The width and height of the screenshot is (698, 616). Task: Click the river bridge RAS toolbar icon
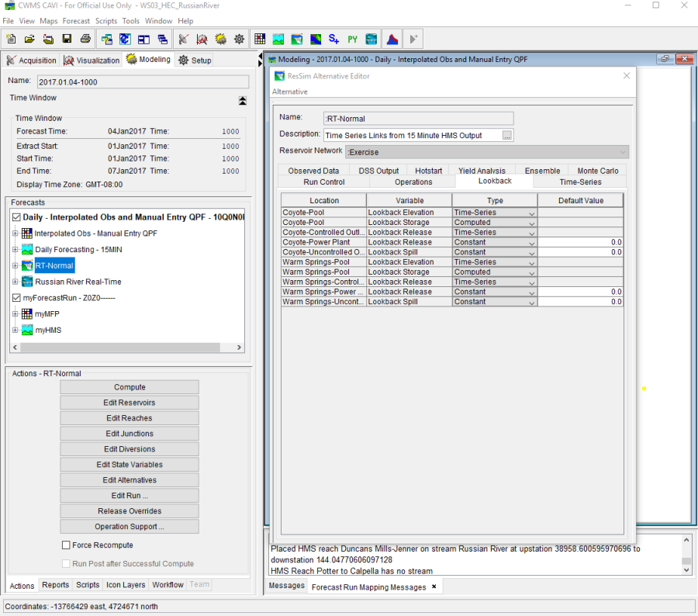[x=371, y=40]
